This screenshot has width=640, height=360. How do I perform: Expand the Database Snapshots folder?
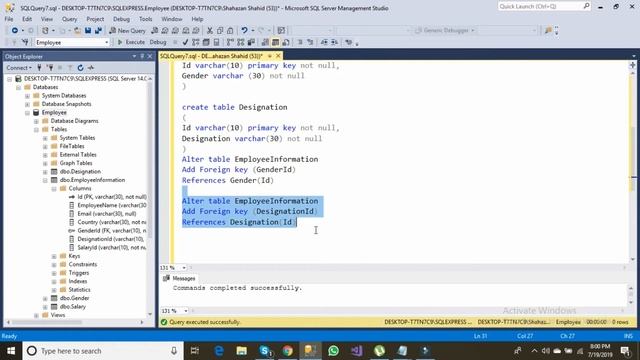point(27,104)
